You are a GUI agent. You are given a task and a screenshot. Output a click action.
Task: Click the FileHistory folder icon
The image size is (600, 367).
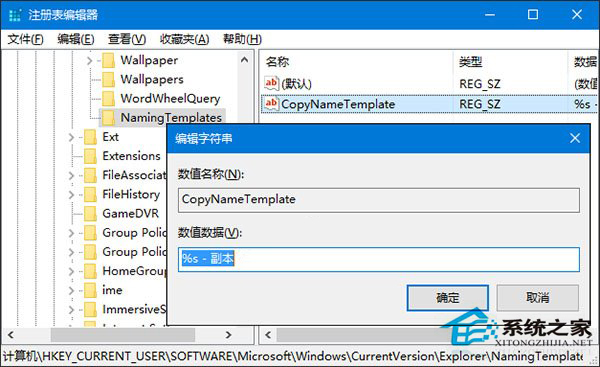coord(90,194)
